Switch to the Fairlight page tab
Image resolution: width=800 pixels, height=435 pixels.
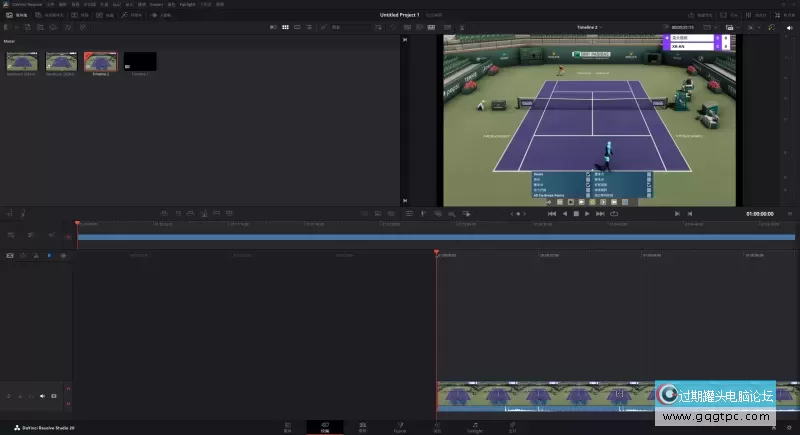475,427
